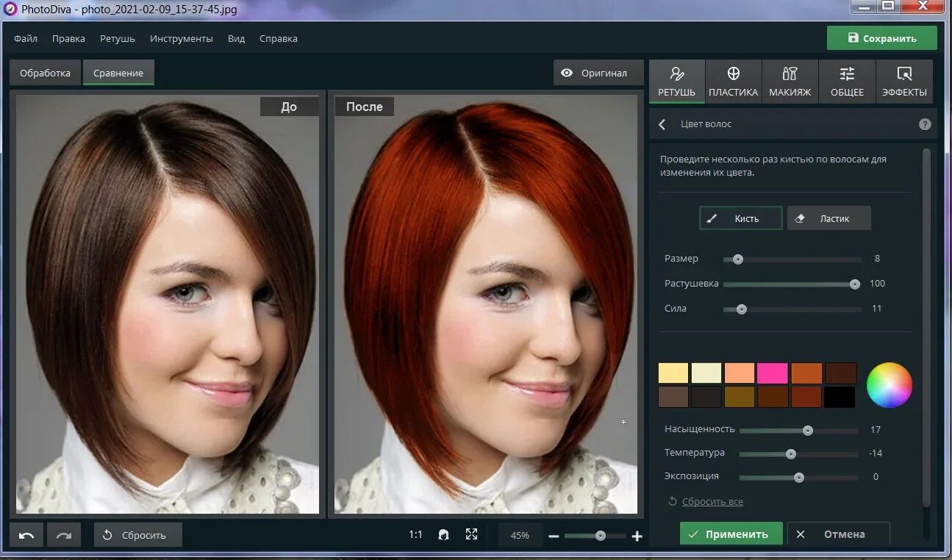Go back from Цвет волос panel
This screenshot has height=560, width=952.
[662, 124]
